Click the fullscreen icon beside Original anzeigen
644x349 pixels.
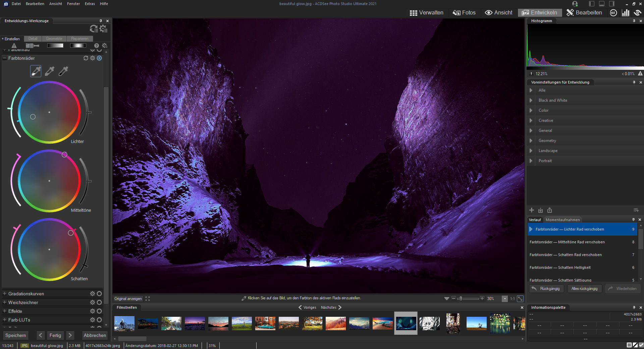(x=148, y=299)
